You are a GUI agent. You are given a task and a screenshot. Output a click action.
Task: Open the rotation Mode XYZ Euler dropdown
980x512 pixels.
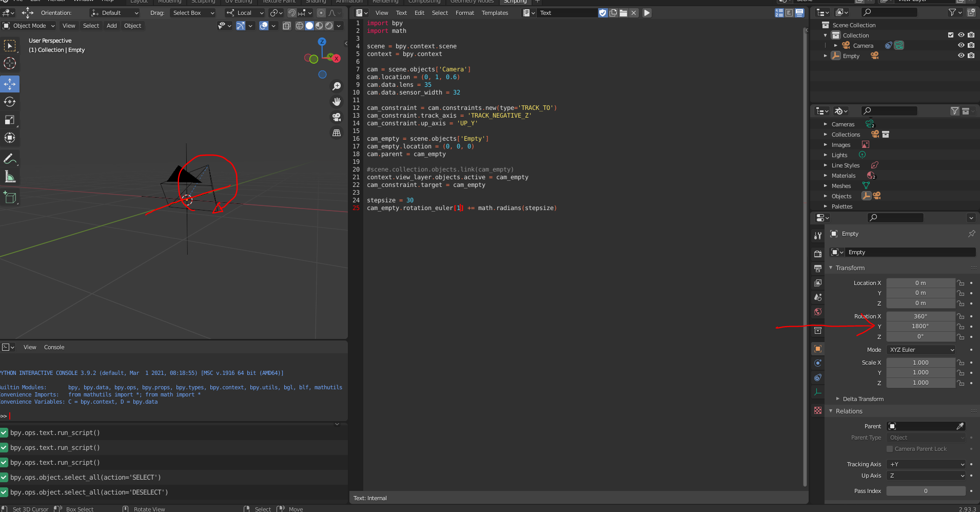(922, 350)
